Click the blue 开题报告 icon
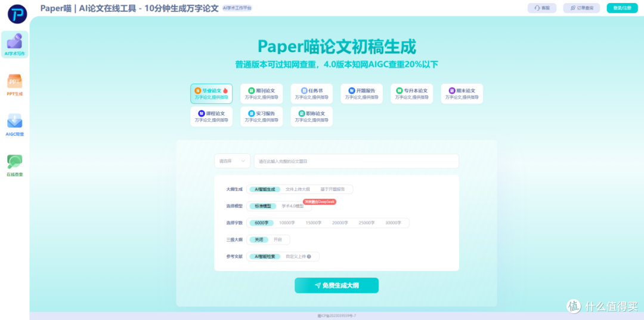The width and height of the screenshot is (644, 320). [x=352, y=91]
